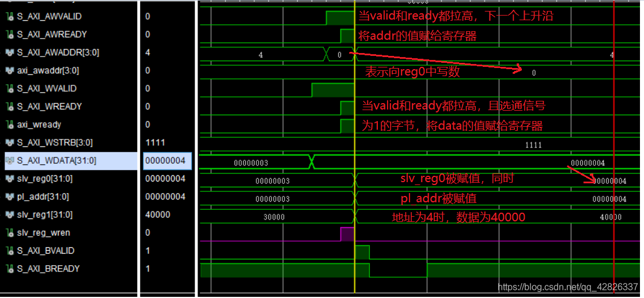Click the 00000003 label on S_AXI_WDATA waveform
The width and height of the screenshot is (644, 298).
click(x=251, y=163)
